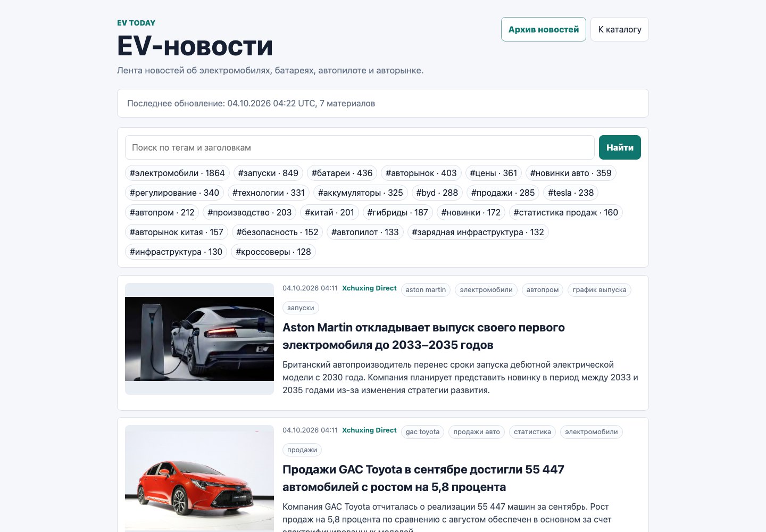Pick the #цены · 361 tag
Image resolution: width=766 pixels, height=532 pixels.
(494, 173)
